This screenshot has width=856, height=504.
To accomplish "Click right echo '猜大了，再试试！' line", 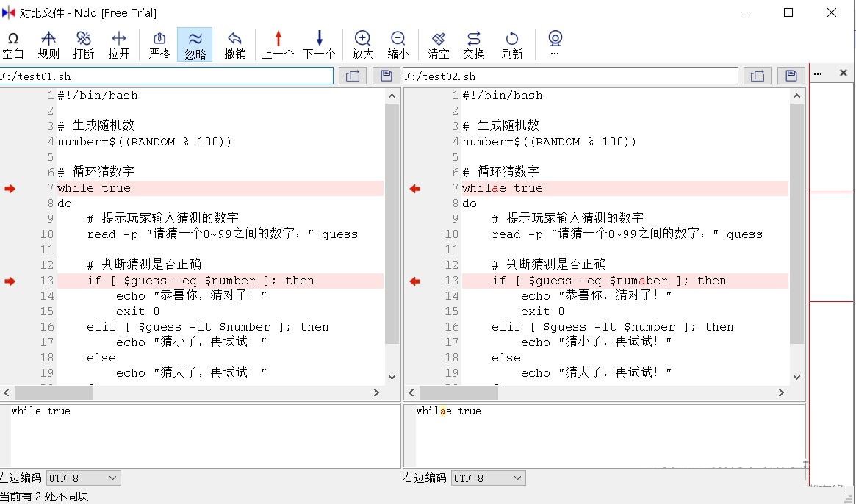I will click(596, 373).
